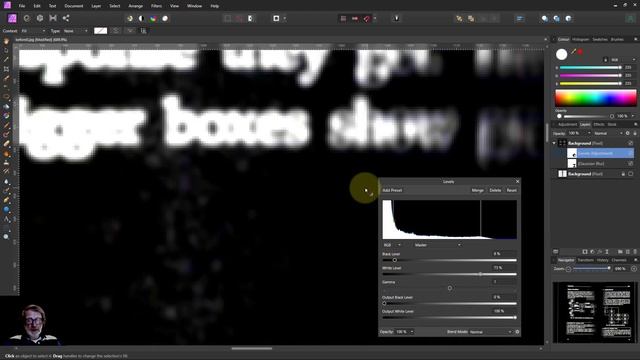The width and height of the screenshot is (640, 360).
Task: Toggle visibility of top Background group layer
Action: 631,143
